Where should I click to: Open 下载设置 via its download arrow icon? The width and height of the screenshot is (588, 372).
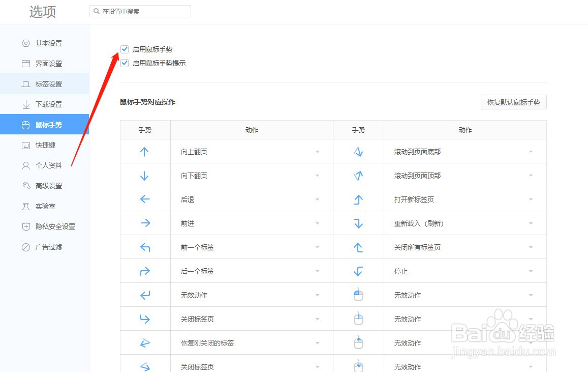click(x=26, y=104)
